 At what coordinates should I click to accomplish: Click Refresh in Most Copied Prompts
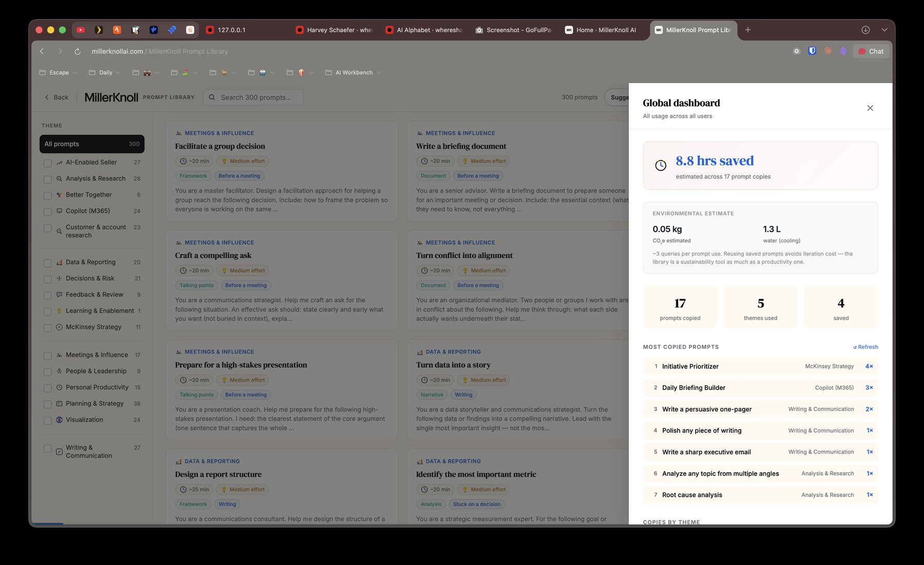tap(865, 347)
